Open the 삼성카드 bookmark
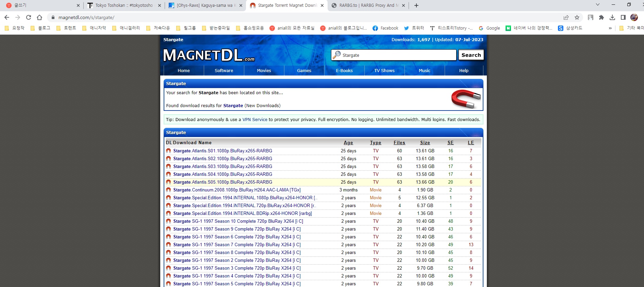 570,28
